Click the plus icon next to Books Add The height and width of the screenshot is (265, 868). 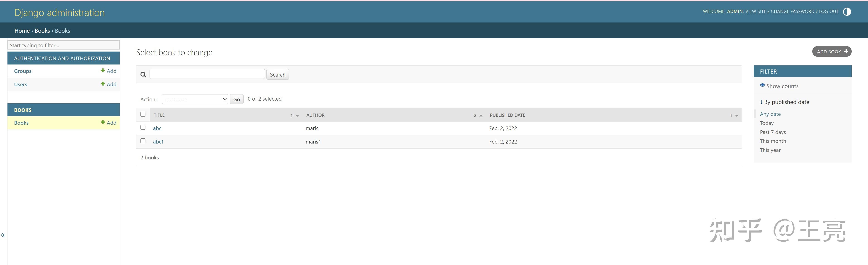(103, 123)
